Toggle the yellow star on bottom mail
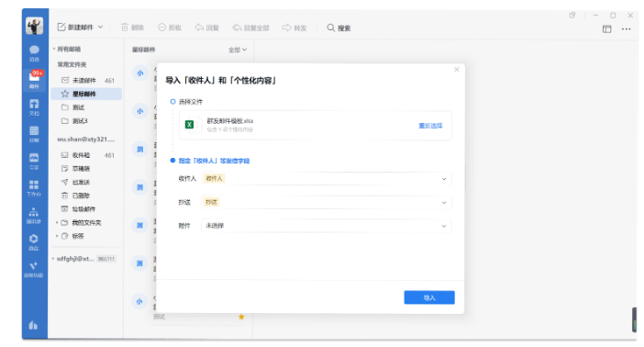The width and height of the screenshot is (644, 347). 241,317
